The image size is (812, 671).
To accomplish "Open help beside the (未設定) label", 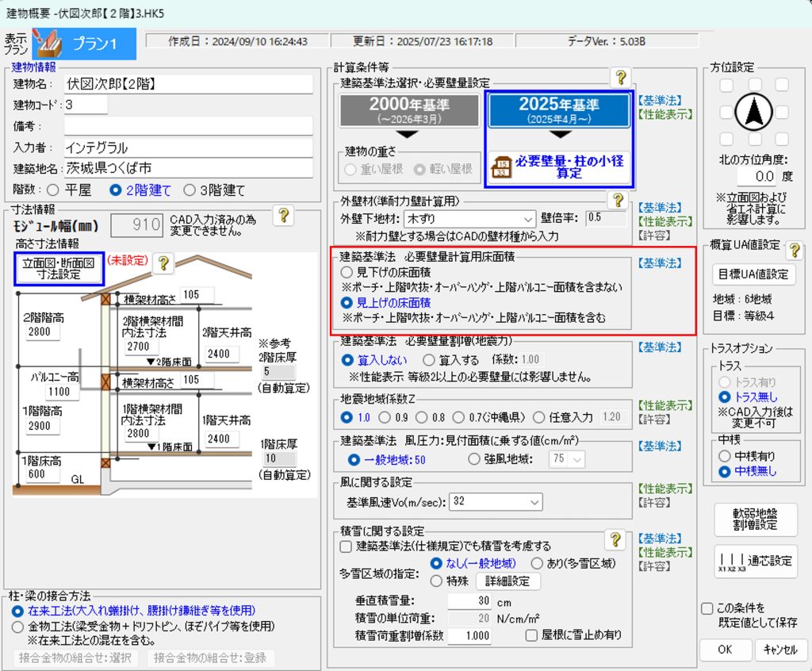I will point(163,263).
